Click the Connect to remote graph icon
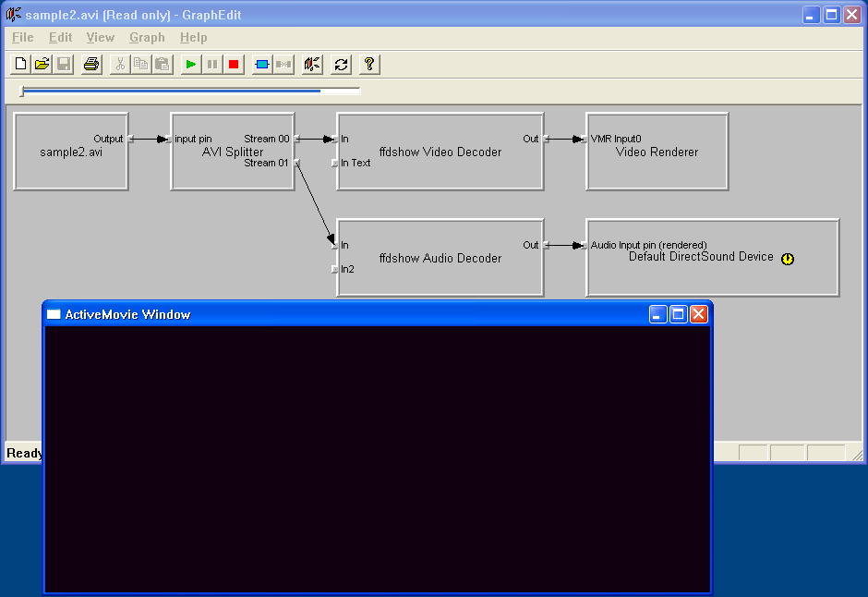Image resolution: width=868 pixels, height=597 pixels. click(x=312, y=65)
